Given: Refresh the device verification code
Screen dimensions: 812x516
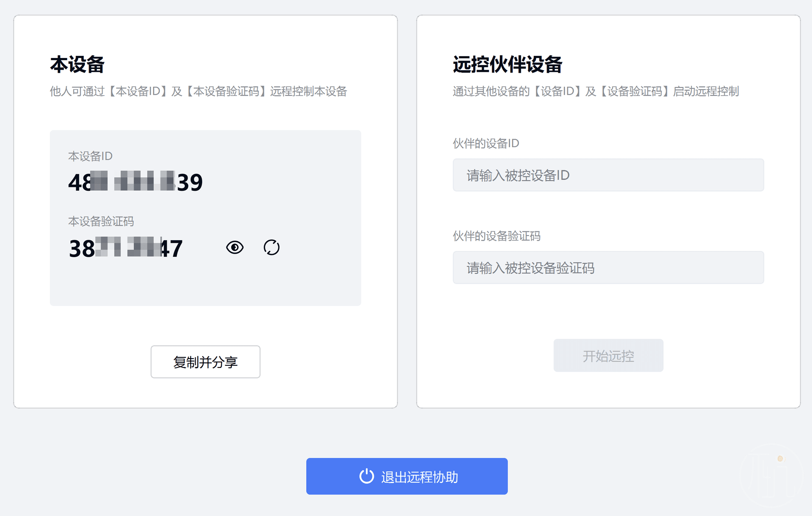Looking at the screenshot, I should pos(272,247).
